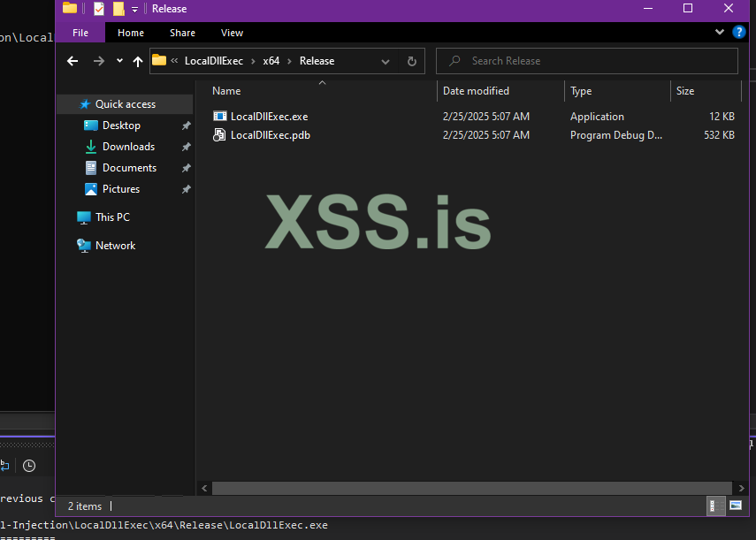Go up one folder level

[x=138, y=61]
